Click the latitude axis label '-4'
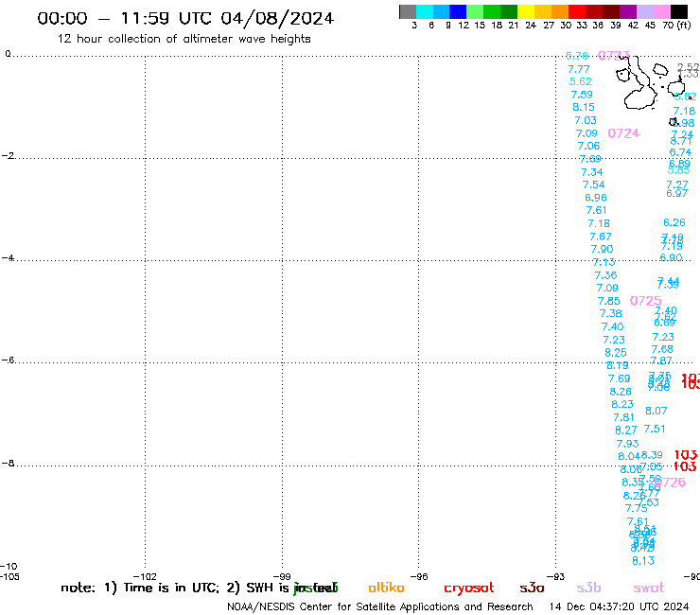The image size is (700, 615). (x=9, y=258)
